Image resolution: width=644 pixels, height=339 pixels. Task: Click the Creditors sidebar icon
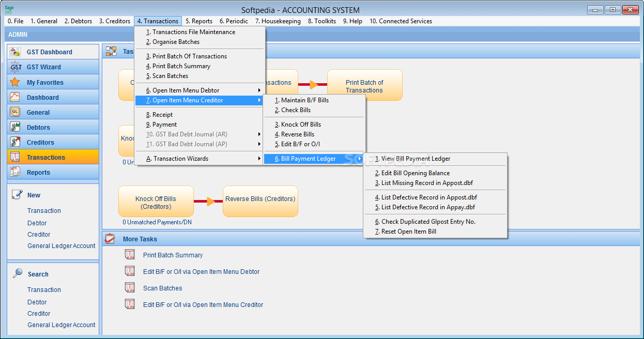pos(15,142)
